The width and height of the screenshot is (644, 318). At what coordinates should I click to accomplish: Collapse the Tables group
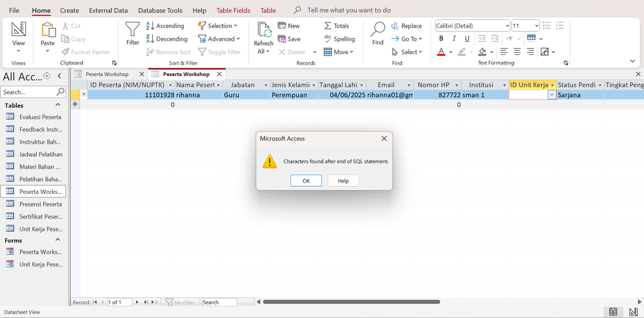tap(58, 105)
